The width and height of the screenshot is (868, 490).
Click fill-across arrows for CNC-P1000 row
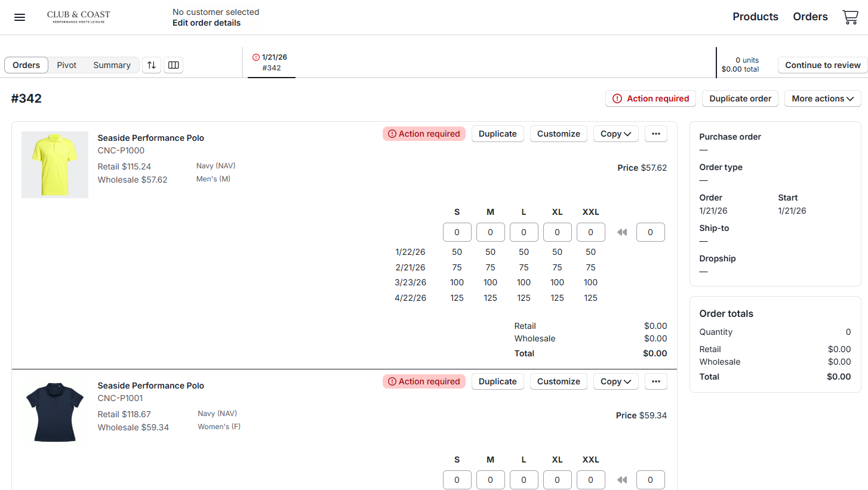(x=622, y=232)
